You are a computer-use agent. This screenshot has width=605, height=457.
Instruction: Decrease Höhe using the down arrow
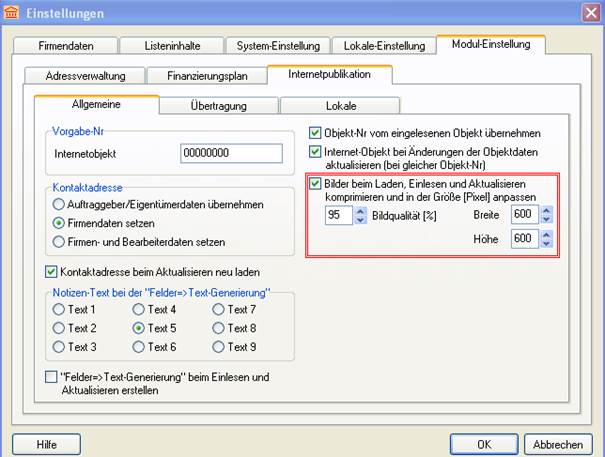click(x=546, y=244)
